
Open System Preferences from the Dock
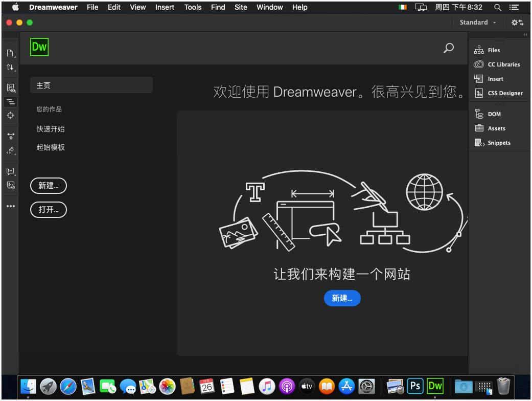click(x=366, y=386)
